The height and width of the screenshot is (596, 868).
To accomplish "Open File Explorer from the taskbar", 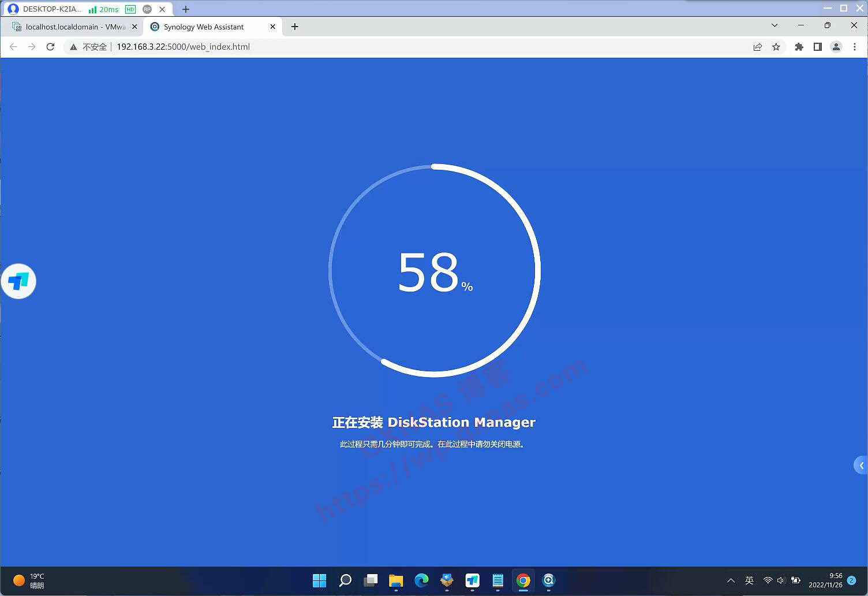I will [x=396, y=580].
